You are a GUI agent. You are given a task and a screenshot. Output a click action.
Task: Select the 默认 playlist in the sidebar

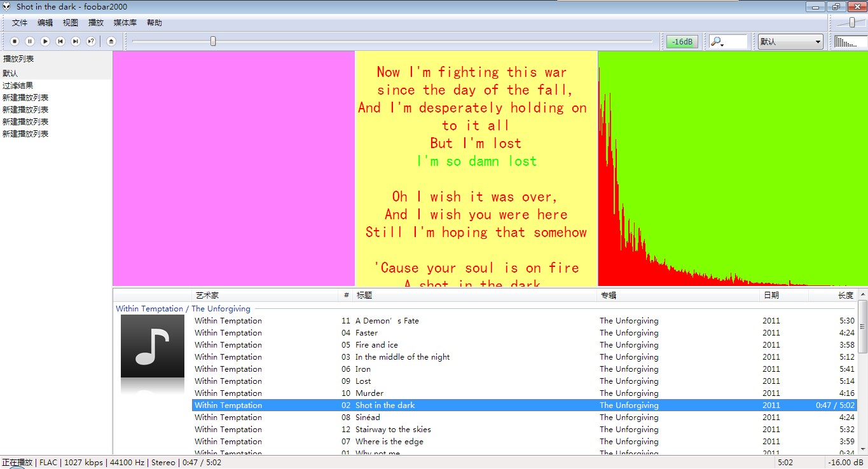click(56, 74)
